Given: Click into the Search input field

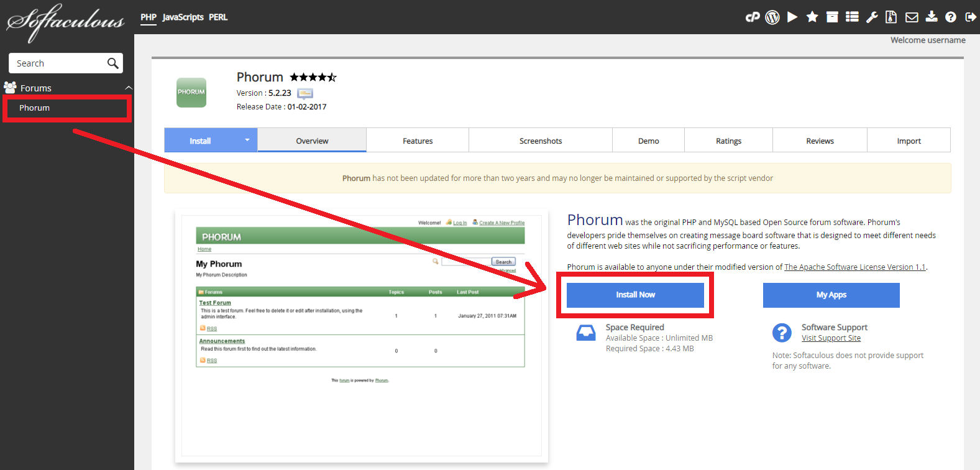Looking at the screenshot, I should pyautogui.click(x=57, y=63).
